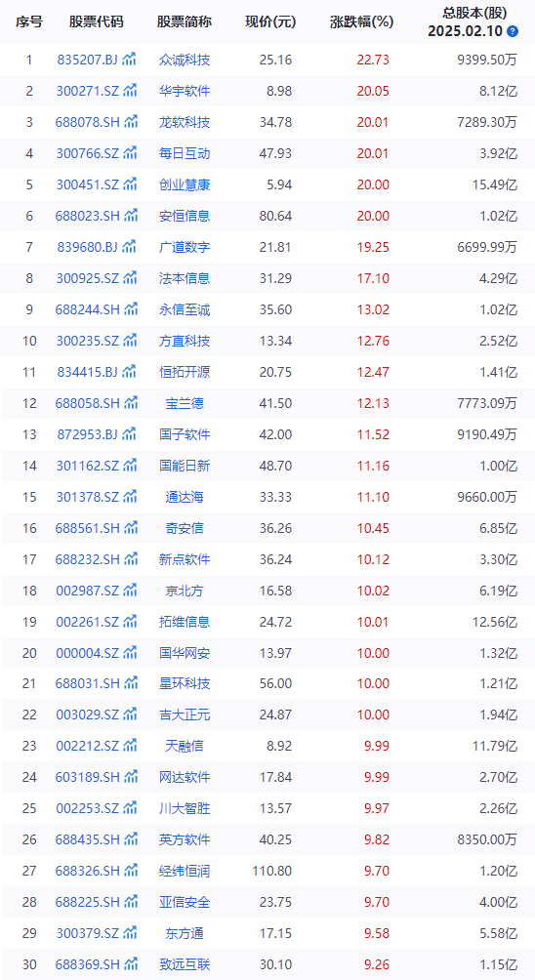Open chart icon beside 688369.SH
The image size is (535, 980).
131,964
